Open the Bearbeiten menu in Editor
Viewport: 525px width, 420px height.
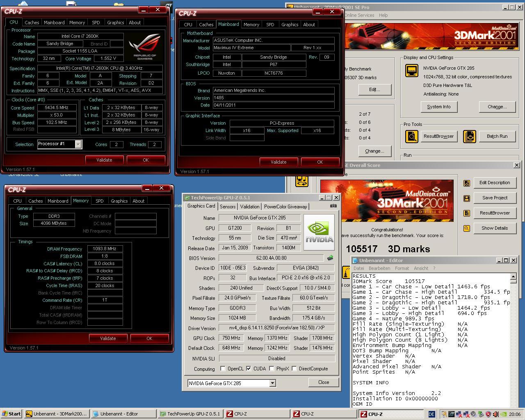coord(379,268)
